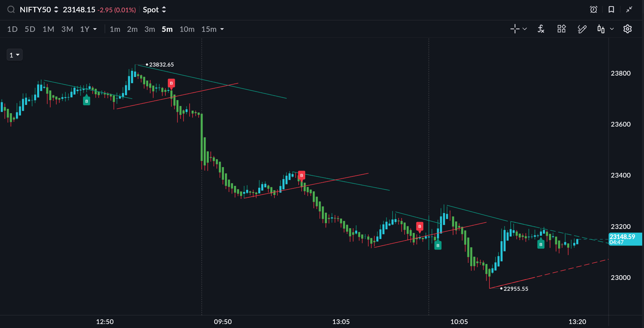Viewport: 644px width, 328px height.
Task: Open chart settings gear
Action: click(x=627, y=29)
